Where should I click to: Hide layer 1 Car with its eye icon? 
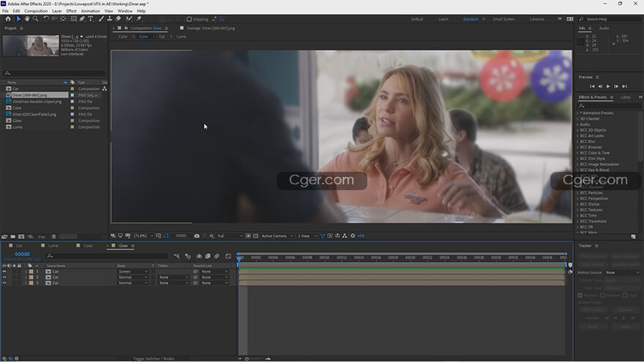[x=4, y=272]
